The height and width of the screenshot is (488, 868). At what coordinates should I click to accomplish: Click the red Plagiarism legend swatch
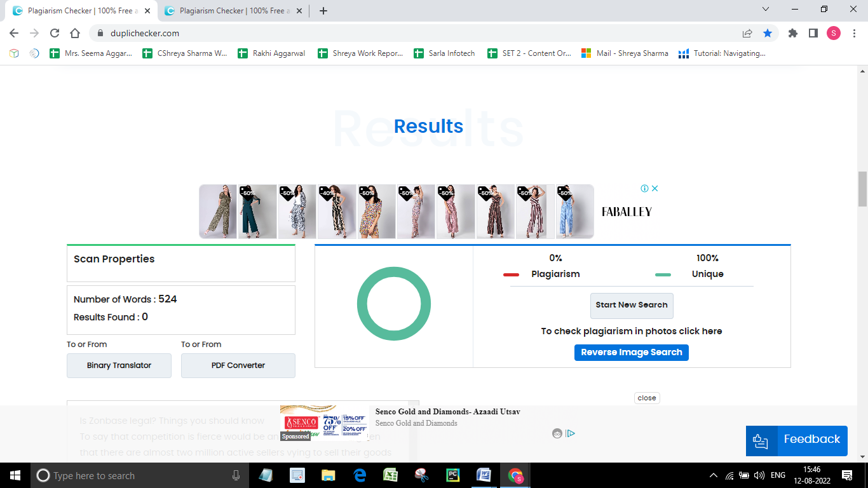512,275
